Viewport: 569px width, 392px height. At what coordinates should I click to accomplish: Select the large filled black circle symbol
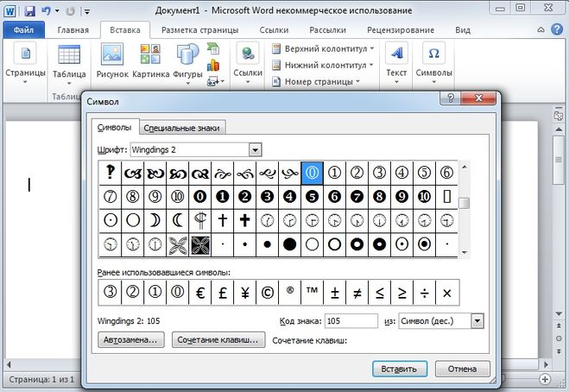point(289,244)
